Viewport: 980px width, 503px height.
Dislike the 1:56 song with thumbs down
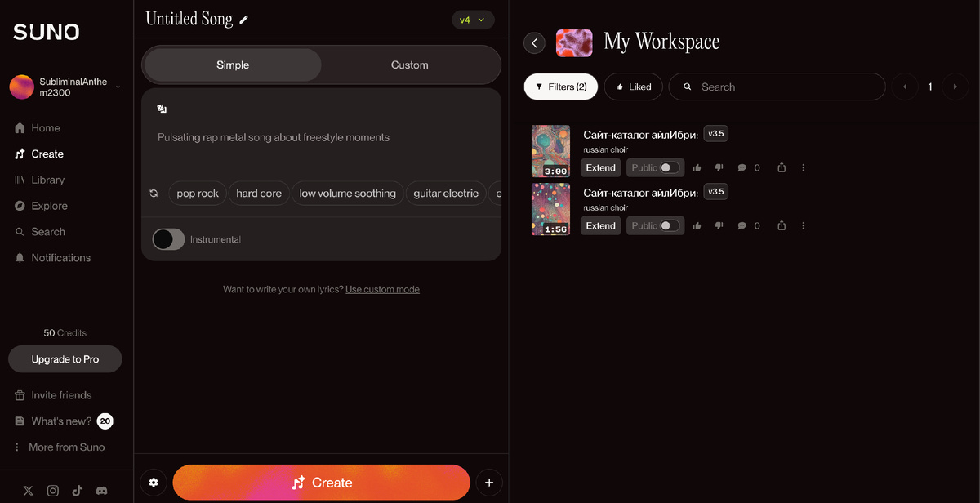click(719, 225)
